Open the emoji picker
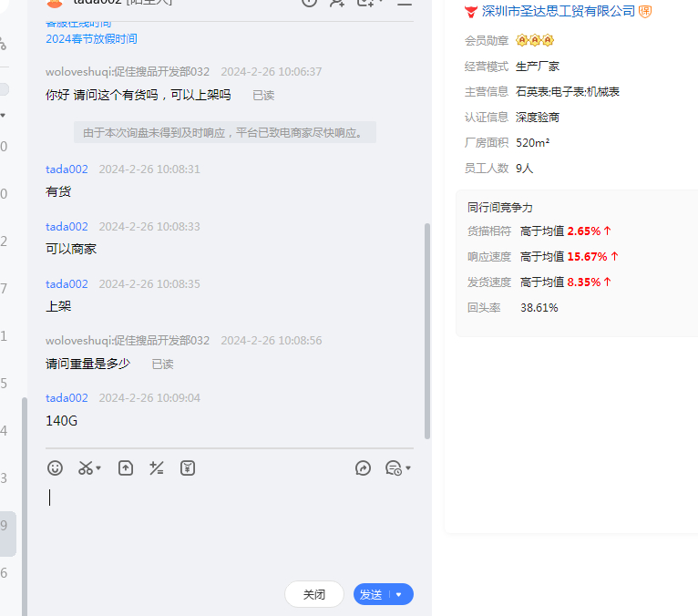This screenshot has height=616, width=698. [56, 468]
